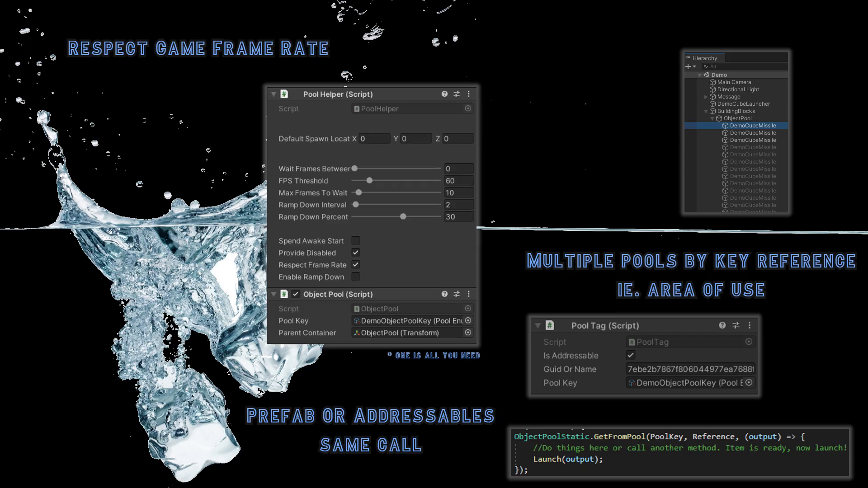The height and width of the screenshot is (488, 868).
Task: Click the plus button in Hierarchy
Action: 688,66
